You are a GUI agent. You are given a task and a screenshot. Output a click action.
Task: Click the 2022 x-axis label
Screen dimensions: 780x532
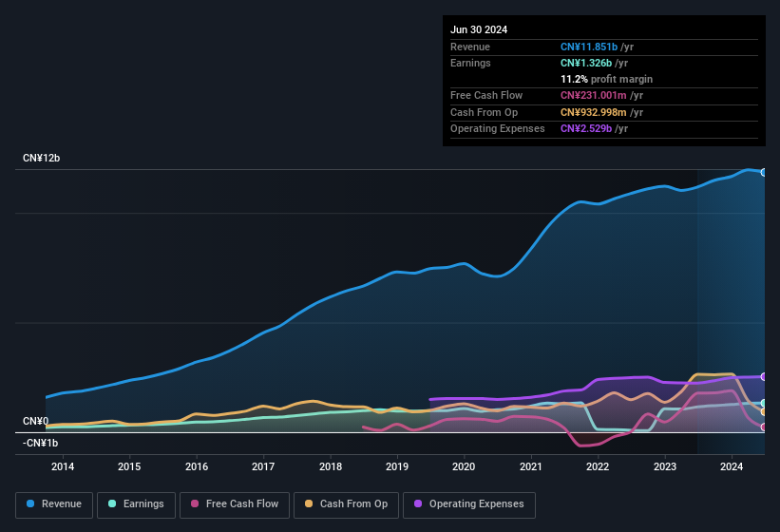pyautogui.click(x=598, y=466)
